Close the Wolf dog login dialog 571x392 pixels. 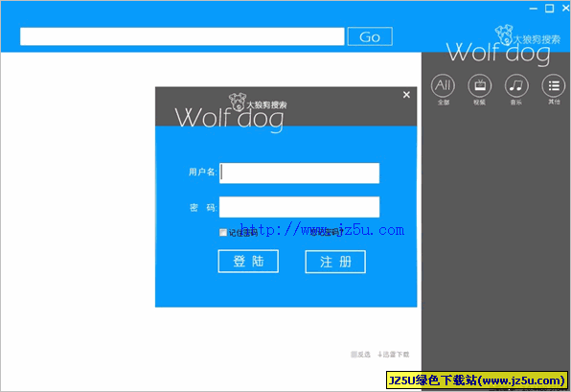(406, 95)
